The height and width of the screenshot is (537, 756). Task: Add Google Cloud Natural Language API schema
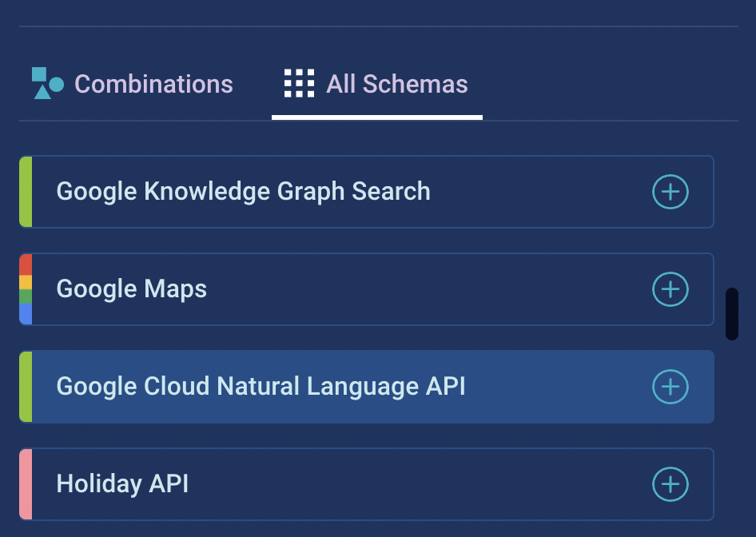click(670, 387)
